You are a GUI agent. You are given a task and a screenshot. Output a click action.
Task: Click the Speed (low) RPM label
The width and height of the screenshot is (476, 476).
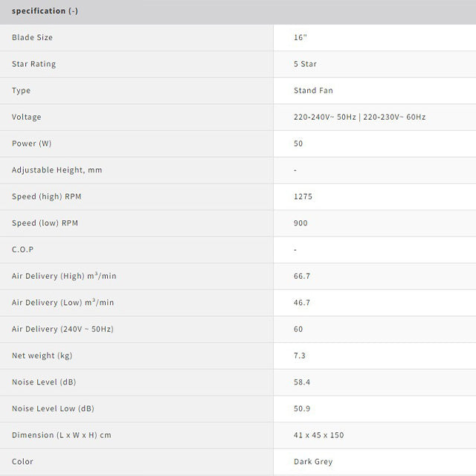[x=45, y=223]
